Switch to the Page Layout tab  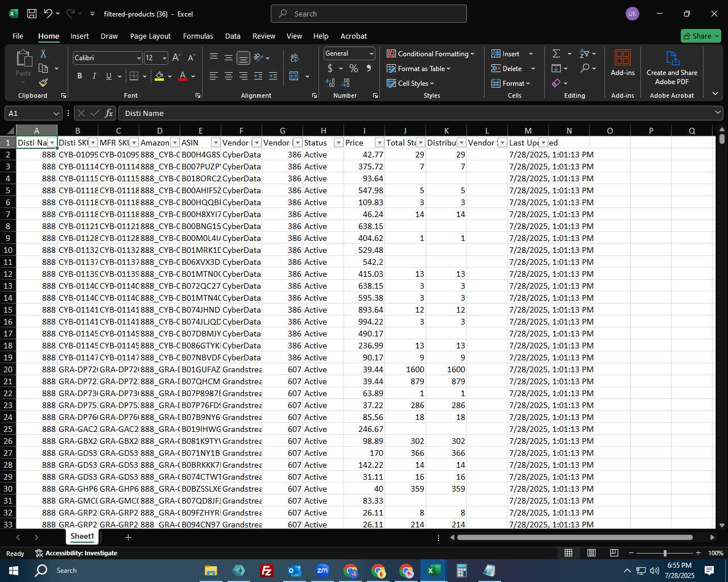[x=150, y=36]
